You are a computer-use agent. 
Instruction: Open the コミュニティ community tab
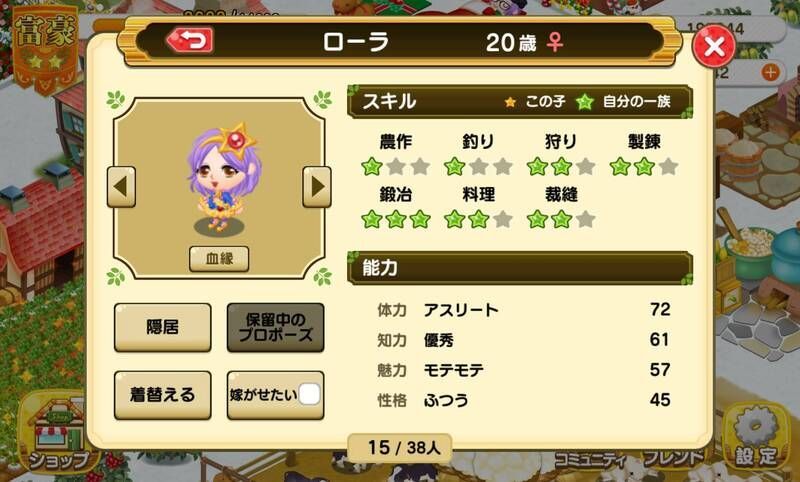pyautogui.click(x=590, y=460)
